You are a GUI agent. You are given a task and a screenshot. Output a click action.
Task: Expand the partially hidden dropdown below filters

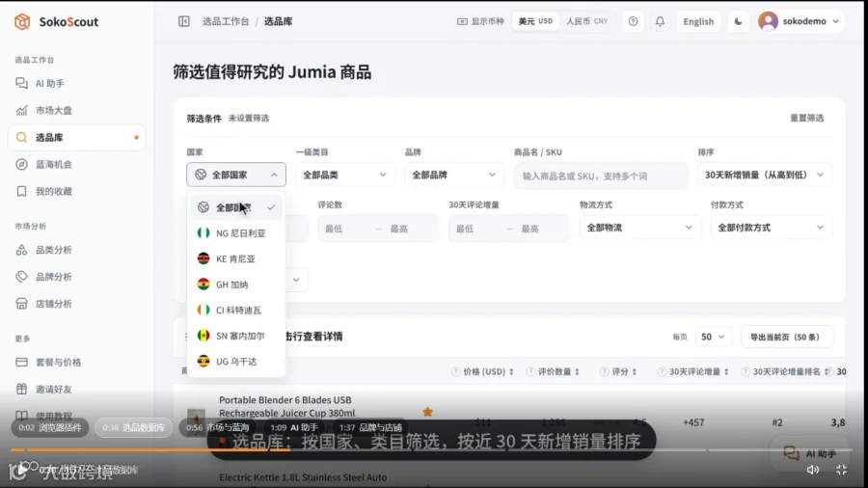pyautogui.click(x=297, y=280)
